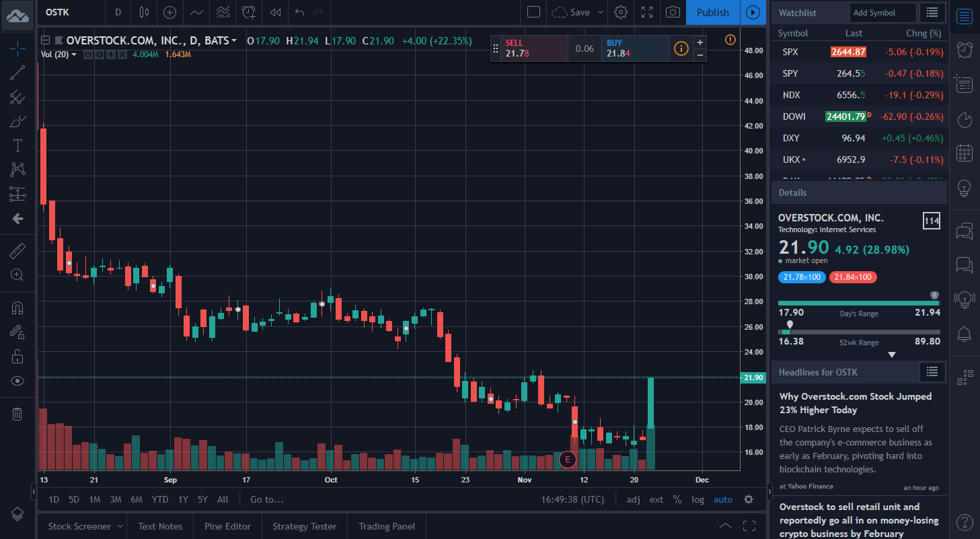Open indicator templates

pyautogui.click(x=222, y=12)
